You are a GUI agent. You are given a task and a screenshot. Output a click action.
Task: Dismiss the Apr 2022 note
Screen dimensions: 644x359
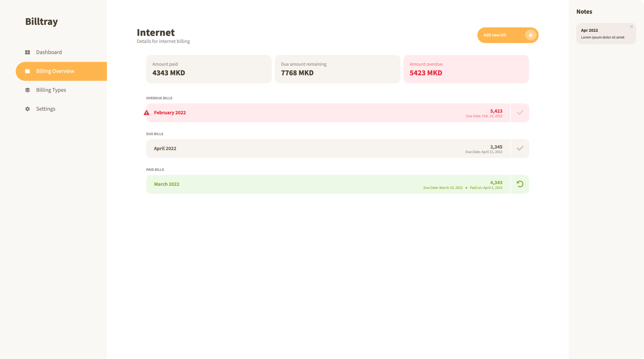click(631, 26)
